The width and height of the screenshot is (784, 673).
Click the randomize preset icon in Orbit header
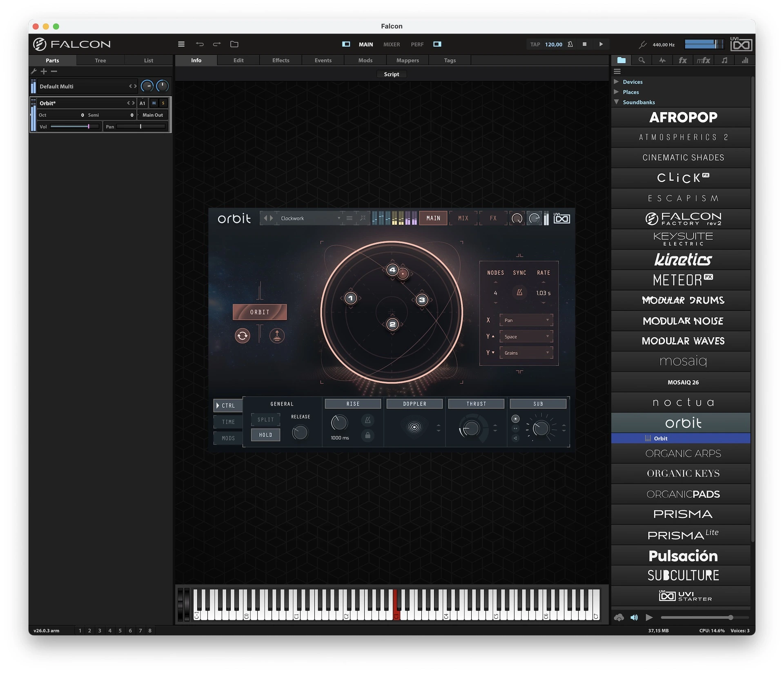pyautogui.click(x=363, y=218)
